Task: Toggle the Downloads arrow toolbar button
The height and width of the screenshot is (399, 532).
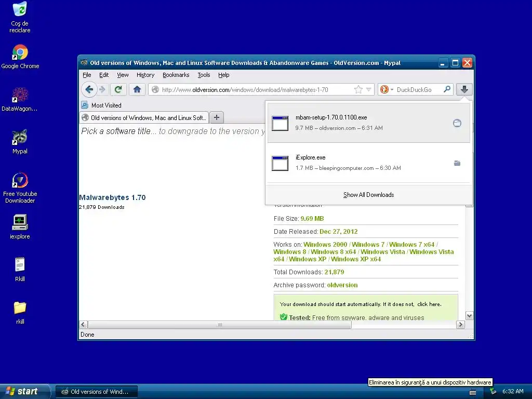Action: pyautogui.click(x=464, y=89)
